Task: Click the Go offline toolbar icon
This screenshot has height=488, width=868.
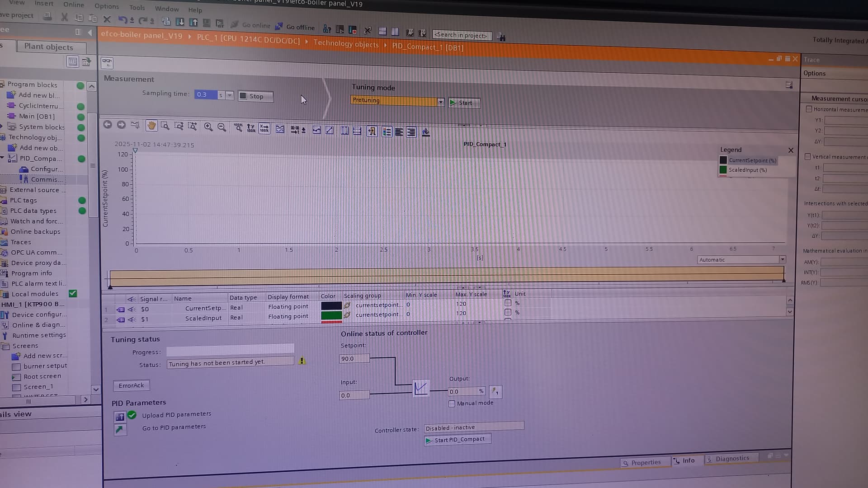Action: 279,27
